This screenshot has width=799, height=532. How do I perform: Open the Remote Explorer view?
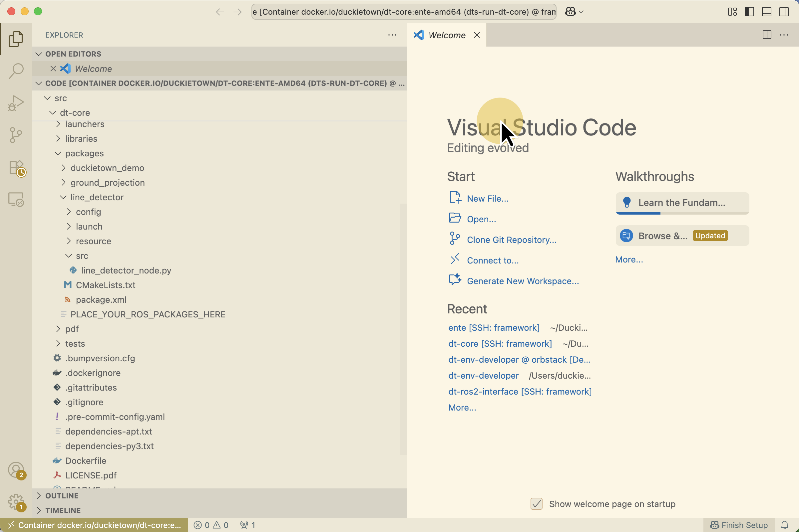click(x=16, y=200)
